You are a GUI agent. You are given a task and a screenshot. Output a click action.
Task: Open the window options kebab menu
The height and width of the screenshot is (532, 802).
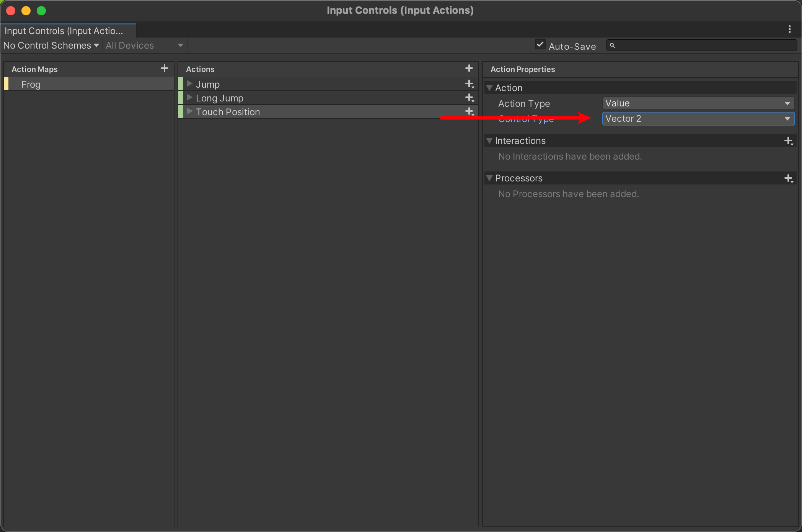(x=790, y=29)
